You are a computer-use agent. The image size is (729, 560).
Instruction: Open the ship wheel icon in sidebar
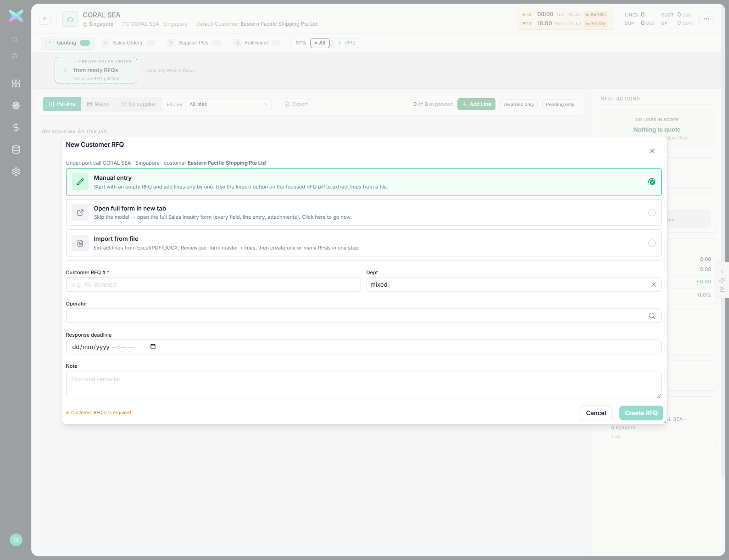[x=16, y=105]
